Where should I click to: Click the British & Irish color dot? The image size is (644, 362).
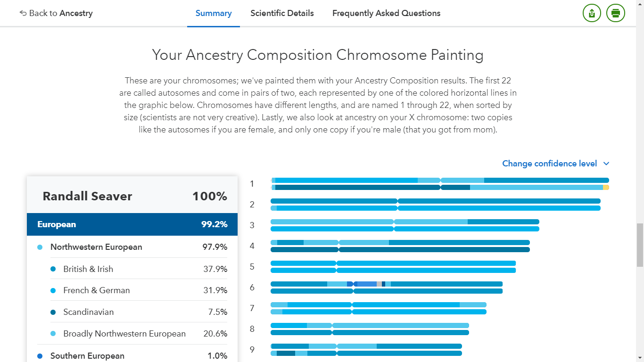click(x=53, y=269)
